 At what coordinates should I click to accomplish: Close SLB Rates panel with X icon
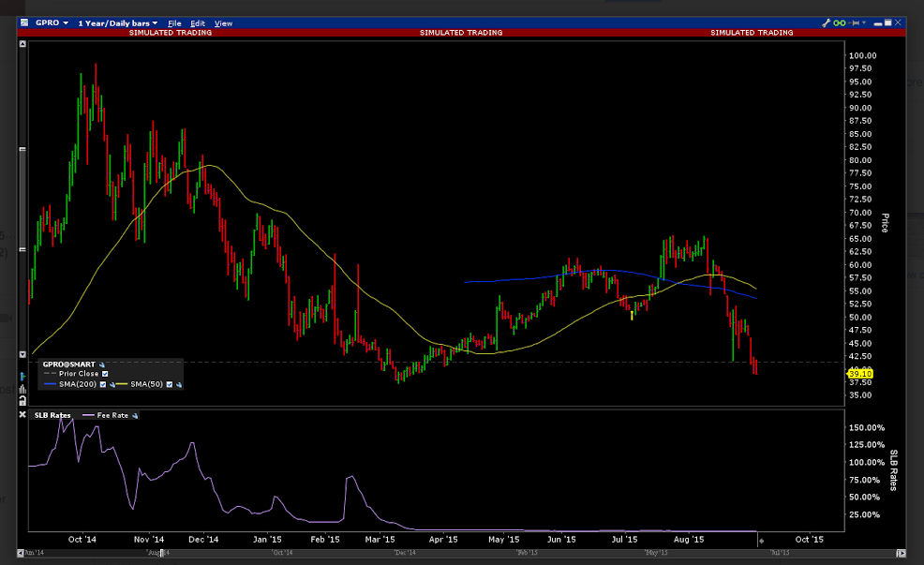(23, 415)
